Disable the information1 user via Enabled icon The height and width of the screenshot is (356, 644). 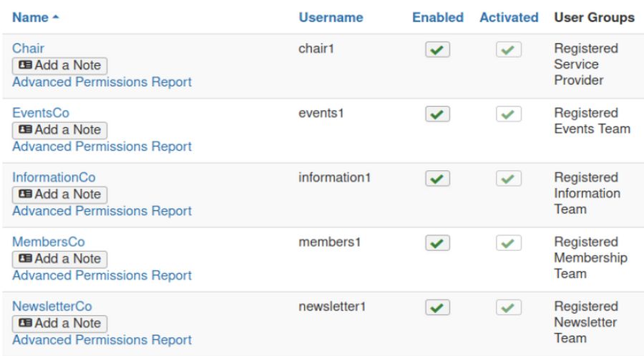[x=437, y=179]
